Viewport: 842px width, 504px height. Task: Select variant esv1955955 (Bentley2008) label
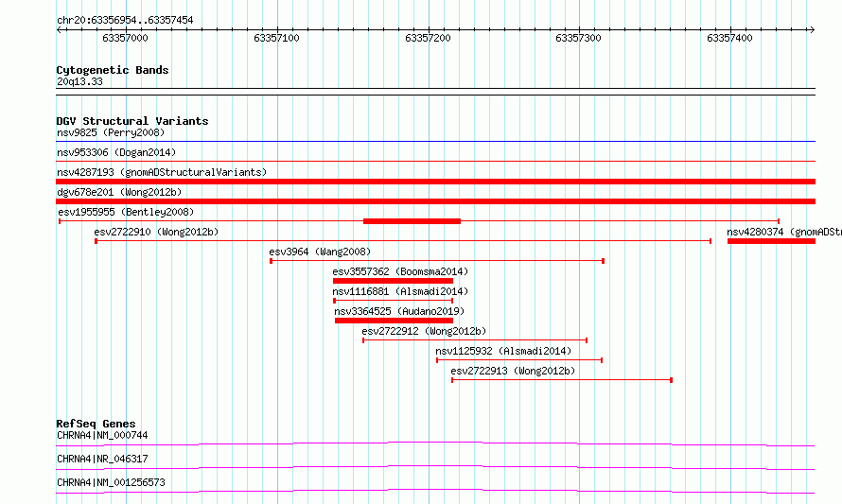pyautogui.click(x=126, y=212)
